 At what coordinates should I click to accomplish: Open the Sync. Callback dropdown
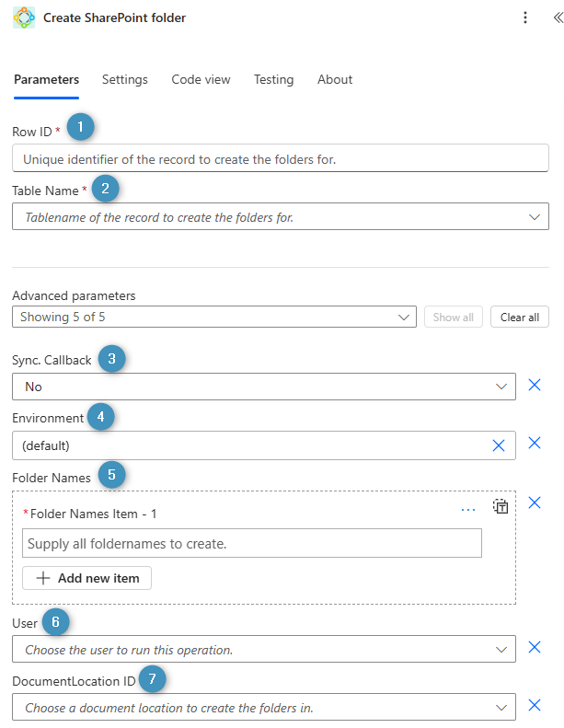point(501,387)
